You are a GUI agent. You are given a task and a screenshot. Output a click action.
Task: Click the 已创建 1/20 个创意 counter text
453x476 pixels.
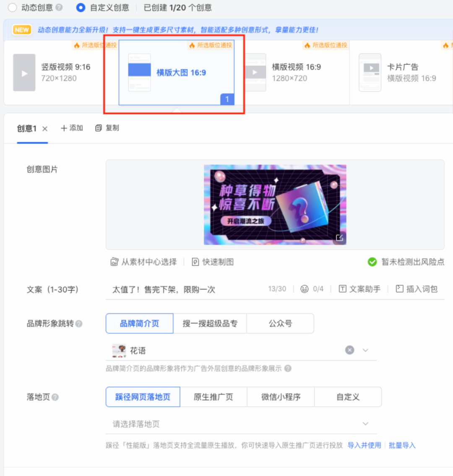point(177,8)
